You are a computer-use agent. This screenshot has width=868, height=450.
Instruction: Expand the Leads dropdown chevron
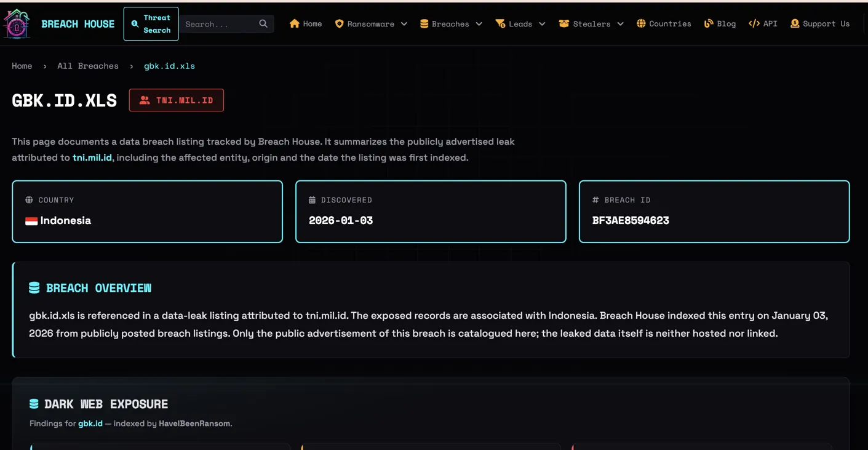(x=542, y=24)
